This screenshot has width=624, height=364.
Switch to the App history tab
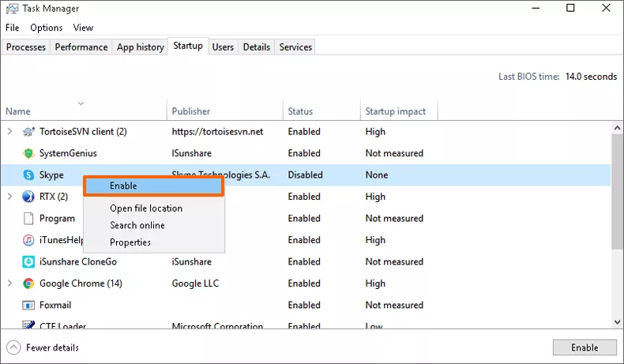[x=141, y=47]
